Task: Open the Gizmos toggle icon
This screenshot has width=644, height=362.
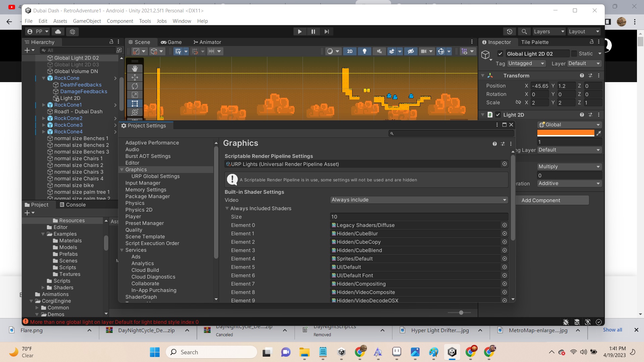Action: coord(441,51)
